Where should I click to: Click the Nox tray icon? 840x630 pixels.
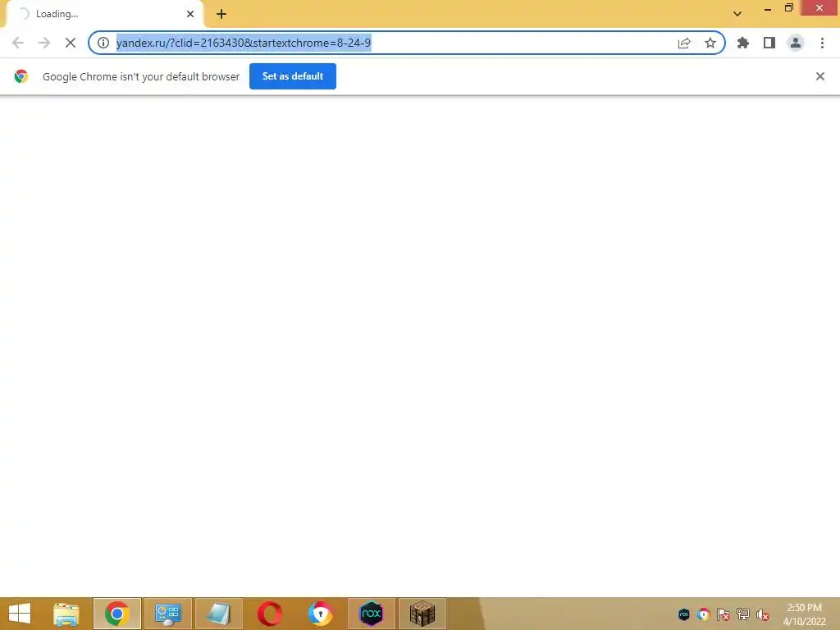point(684,614)
